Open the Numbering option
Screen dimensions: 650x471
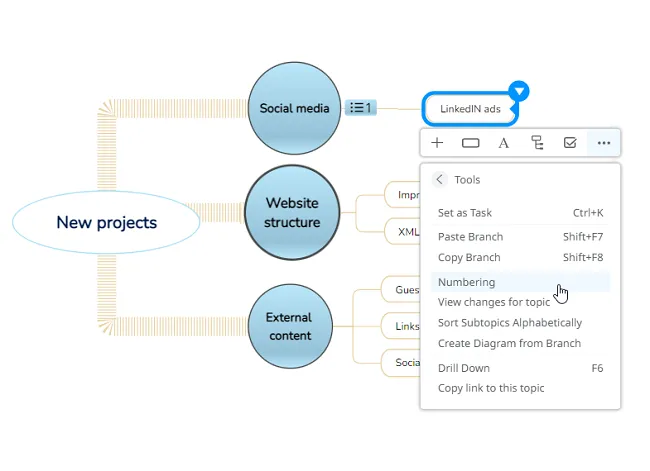(466, 282)
